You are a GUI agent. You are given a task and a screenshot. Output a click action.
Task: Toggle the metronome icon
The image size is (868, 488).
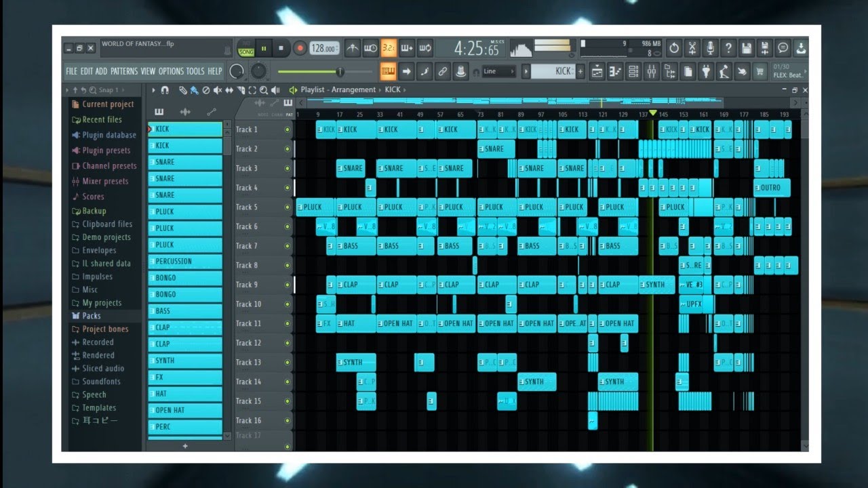pyautogui.click(x=353, y=49)
